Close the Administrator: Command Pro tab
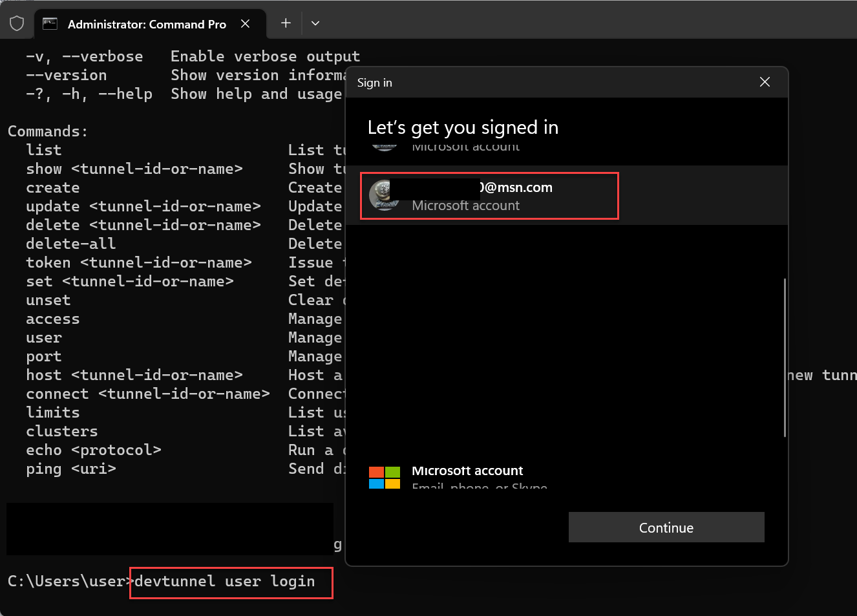857x616 pixels. pyautogui.click(x=245, y=24)
